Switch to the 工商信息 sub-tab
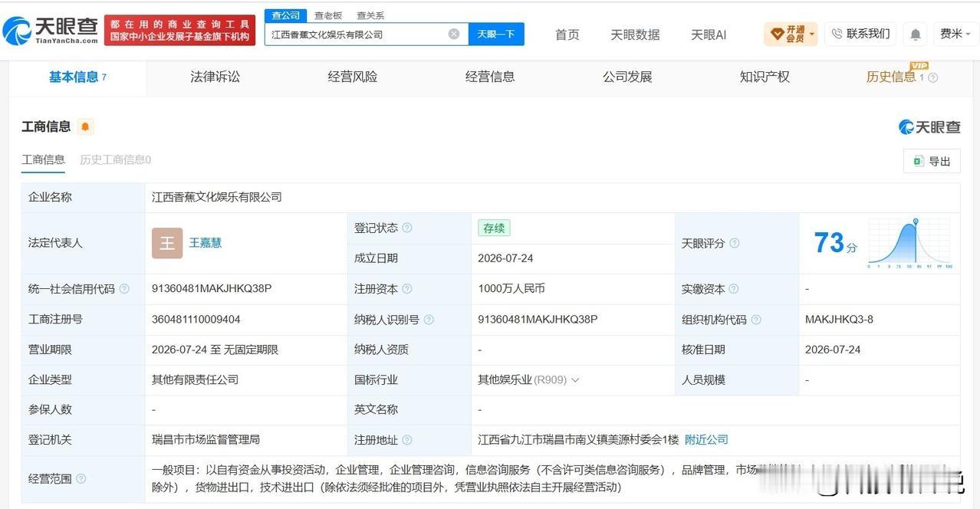 [x=43, y=159]
